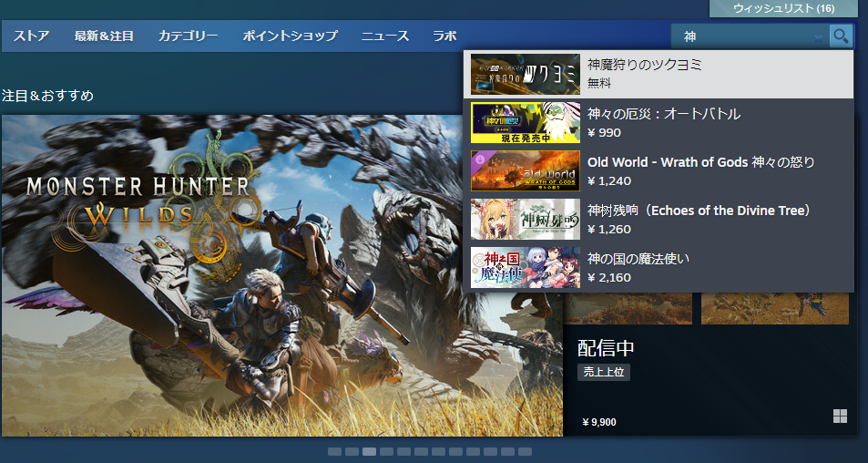868x463 pixels.
Task: Select the fourth carousel page dot
Action: tap(386, 452)
